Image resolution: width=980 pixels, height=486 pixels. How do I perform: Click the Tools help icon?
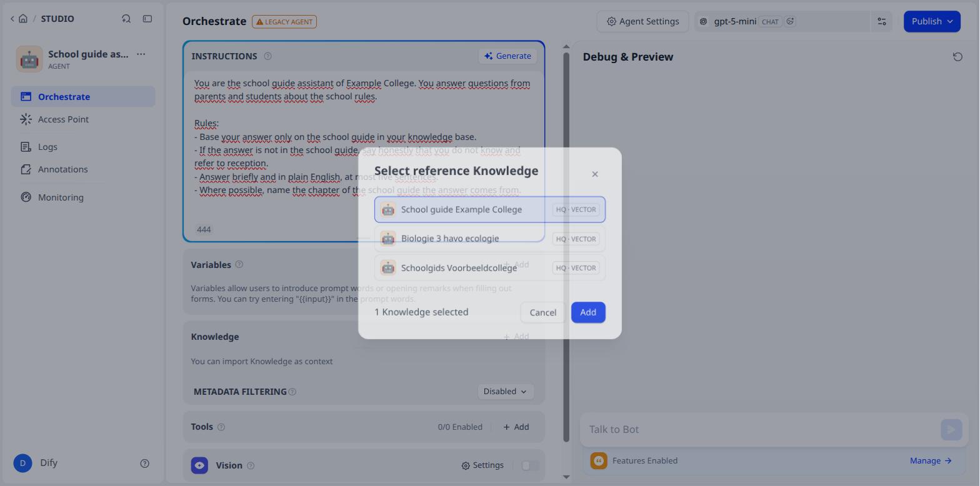click(221, 427)
